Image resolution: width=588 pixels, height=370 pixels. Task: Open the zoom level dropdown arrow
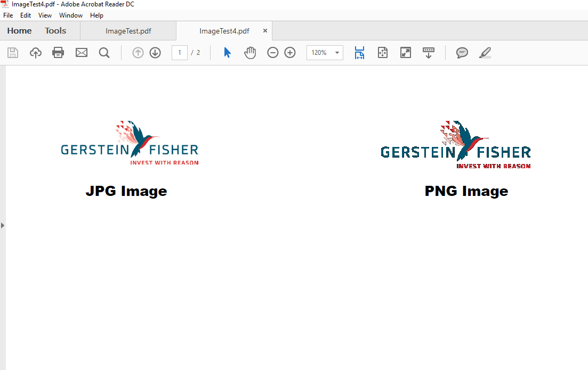point(337,53)
